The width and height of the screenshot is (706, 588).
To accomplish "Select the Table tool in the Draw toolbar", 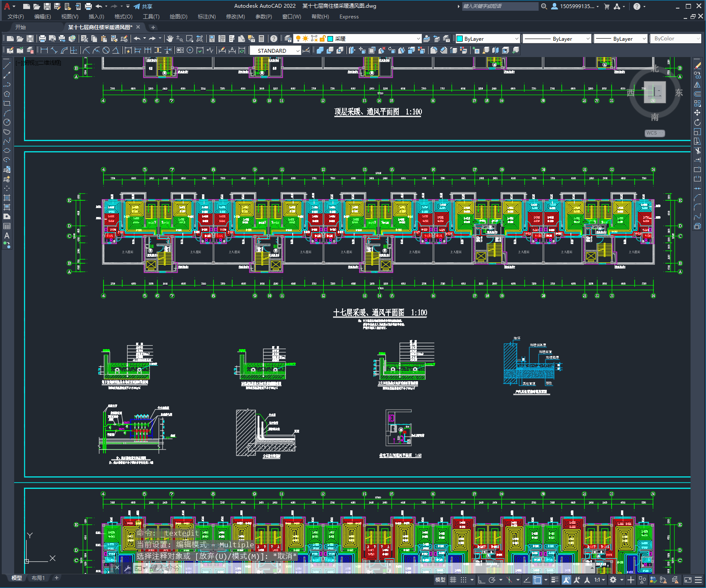I will pyautogui.click(x=7, y=226).
